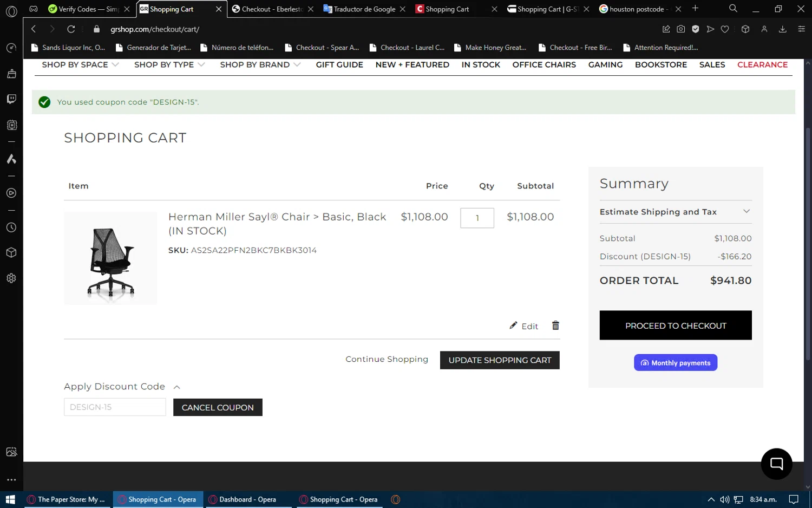Click Cancel Coupon button
This screenshot has width=812, height=508.
click(218, 407)
